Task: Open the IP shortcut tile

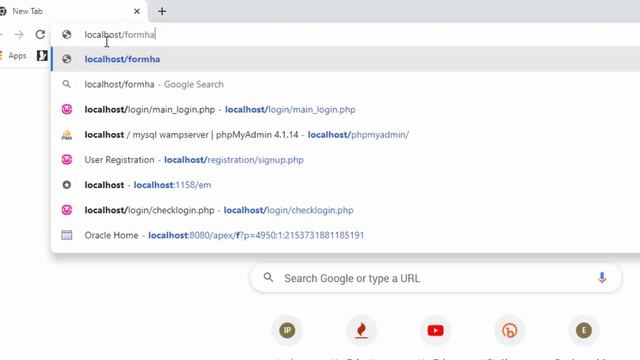Action: click(287, 330)
